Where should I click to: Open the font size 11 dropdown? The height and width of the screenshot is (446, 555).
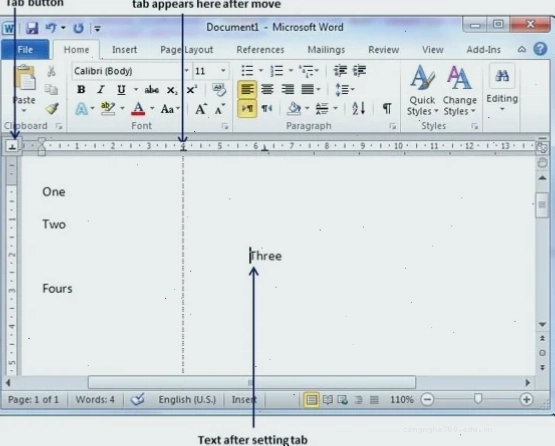click(223, 71)
